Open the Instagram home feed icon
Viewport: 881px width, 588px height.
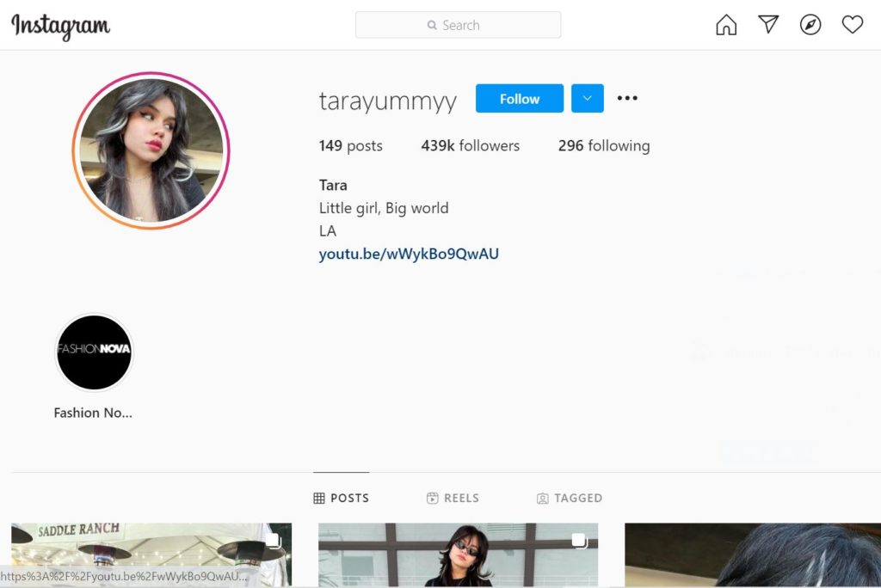[x=726, y=25]
